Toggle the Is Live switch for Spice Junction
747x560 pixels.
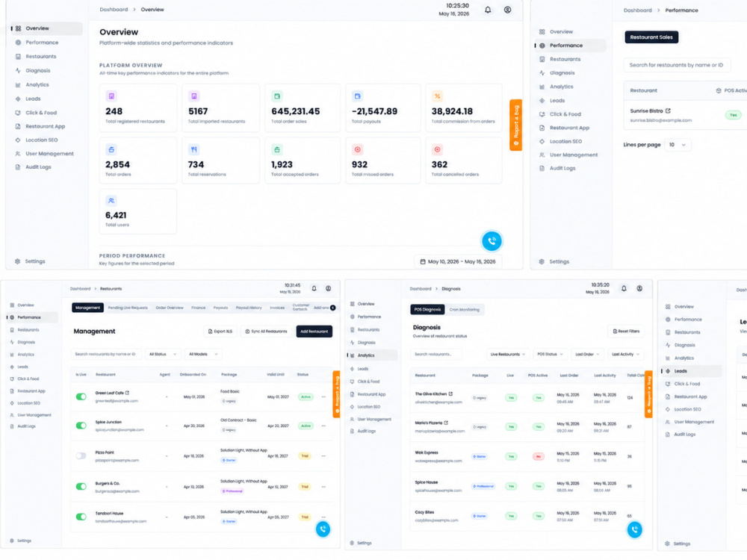(x=81, y=426)
